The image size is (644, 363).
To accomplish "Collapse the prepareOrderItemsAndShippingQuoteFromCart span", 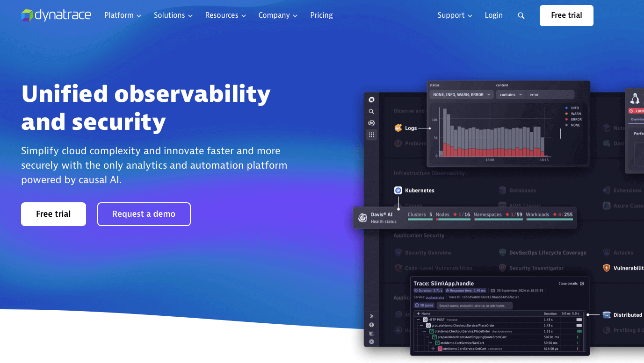I will point(427,337).
